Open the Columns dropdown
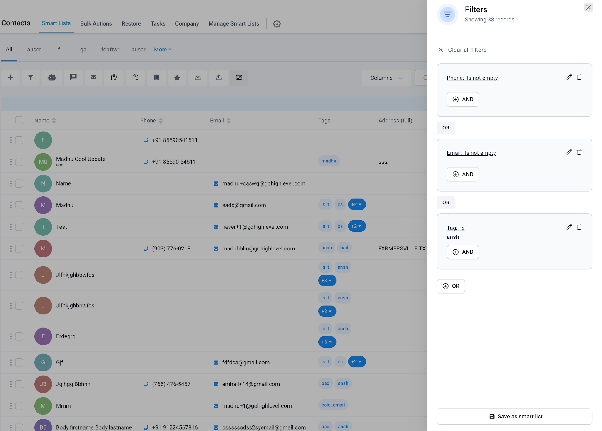The image size is (602, 431). point(386,78)
